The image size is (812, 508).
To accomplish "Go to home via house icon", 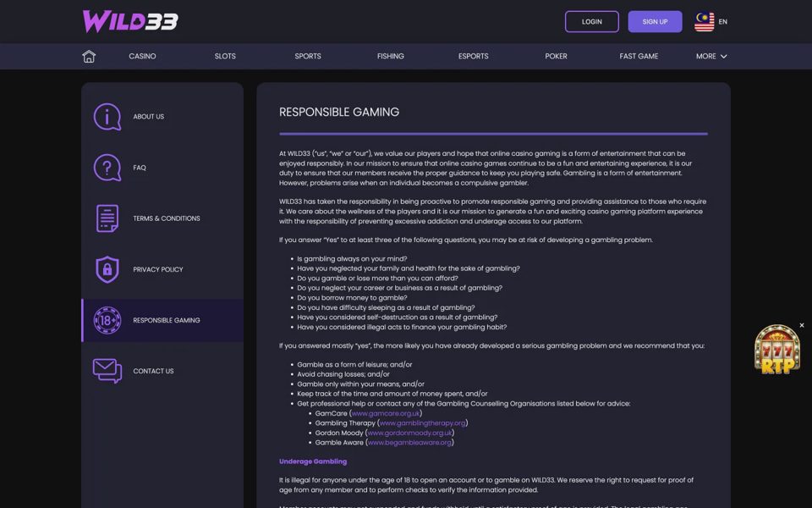I will coord(89,56).
